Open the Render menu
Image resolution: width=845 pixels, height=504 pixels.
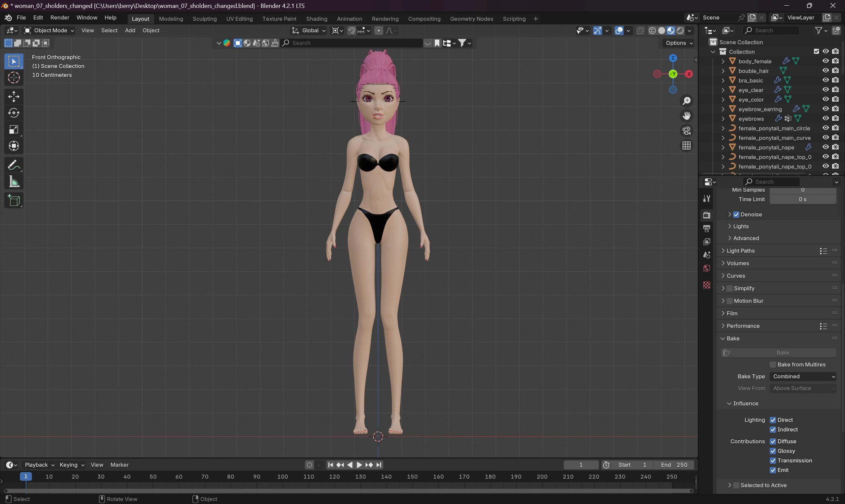59,18
